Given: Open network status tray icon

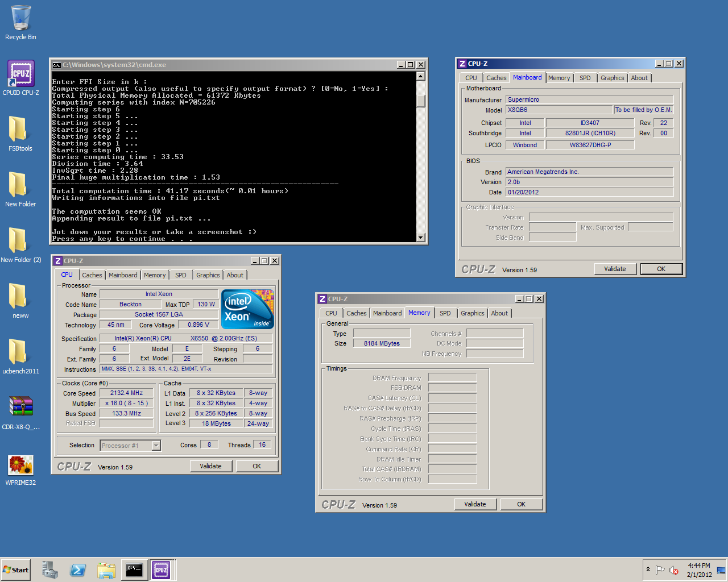Looking at the screenshot, I should [x=721, y=570].
